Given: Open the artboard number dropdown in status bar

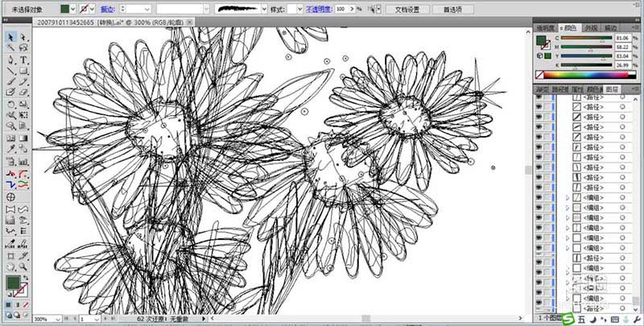Looking at the screenshot, I should (97, 319).
